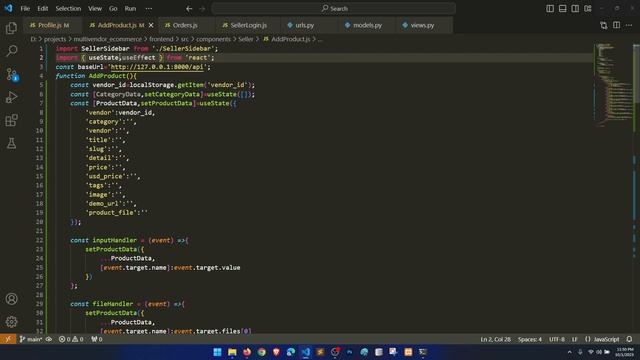Screen dimensions: 640x360
Task: Open editor More Actions ellipsis
Action: coord(629,25)
